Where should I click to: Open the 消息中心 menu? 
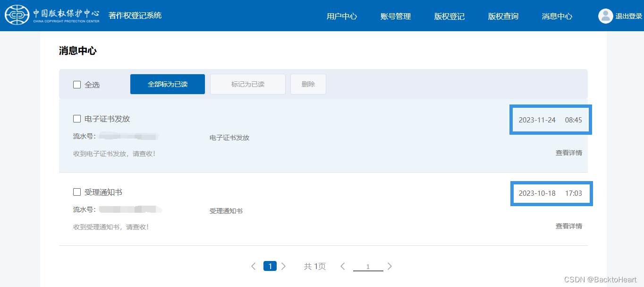[557, 16]
